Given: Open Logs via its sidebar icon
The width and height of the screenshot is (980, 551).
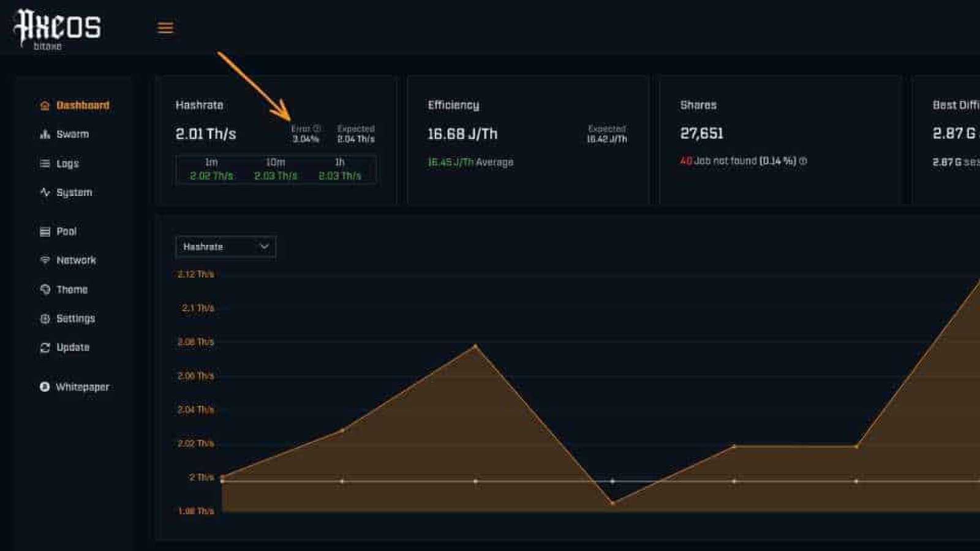Looking at the screenshot, I should (45, 163).
